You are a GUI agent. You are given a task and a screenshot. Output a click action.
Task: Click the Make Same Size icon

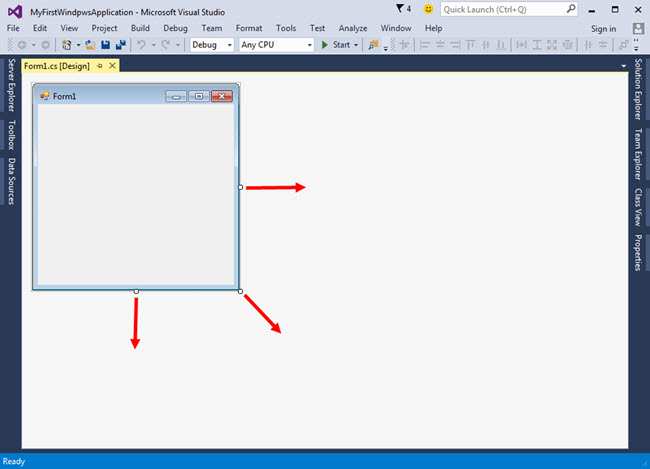(x=552, y=45)
